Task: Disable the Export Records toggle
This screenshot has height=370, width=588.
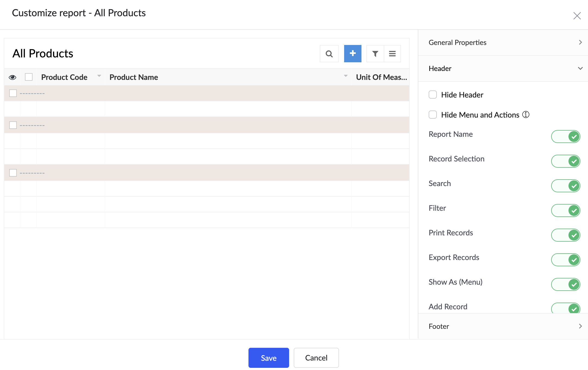Action: tap(566, 260)
